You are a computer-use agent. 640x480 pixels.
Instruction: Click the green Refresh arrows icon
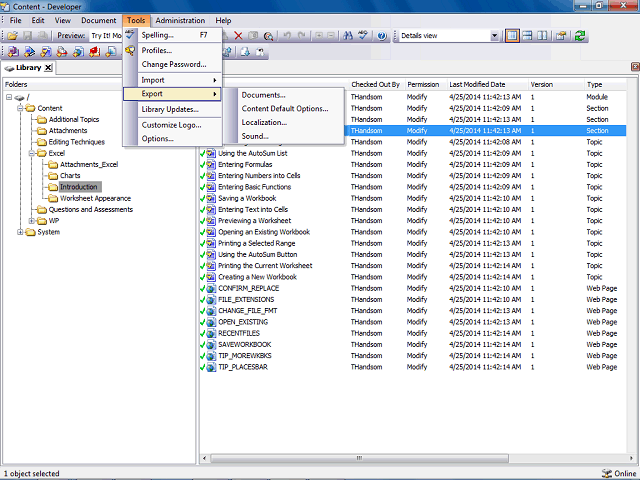pos(580,36)
